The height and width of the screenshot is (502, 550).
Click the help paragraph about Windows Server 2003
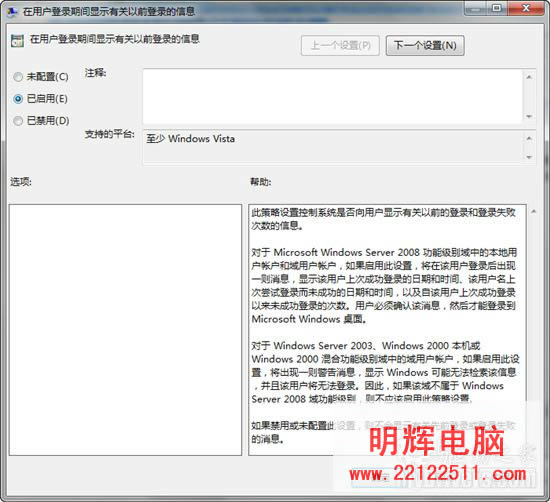coord(385,372)
